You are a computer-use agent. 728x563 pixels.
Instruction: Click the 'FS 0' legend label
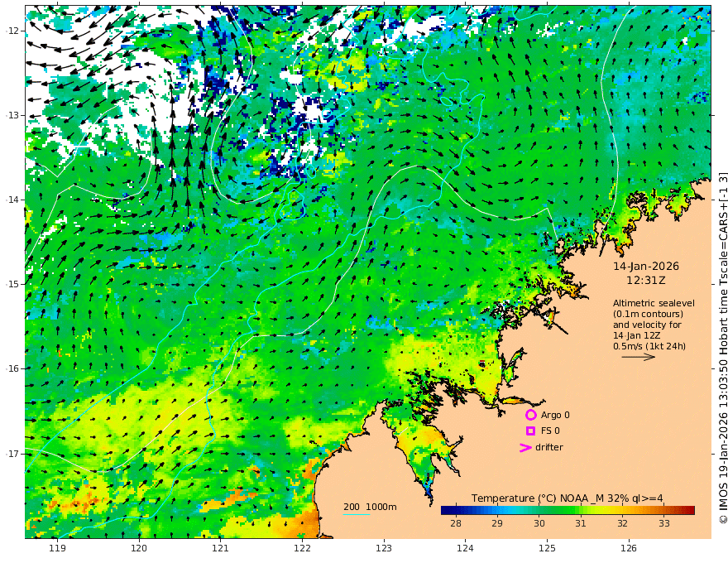pyautogui.click(x=550, y=431)
